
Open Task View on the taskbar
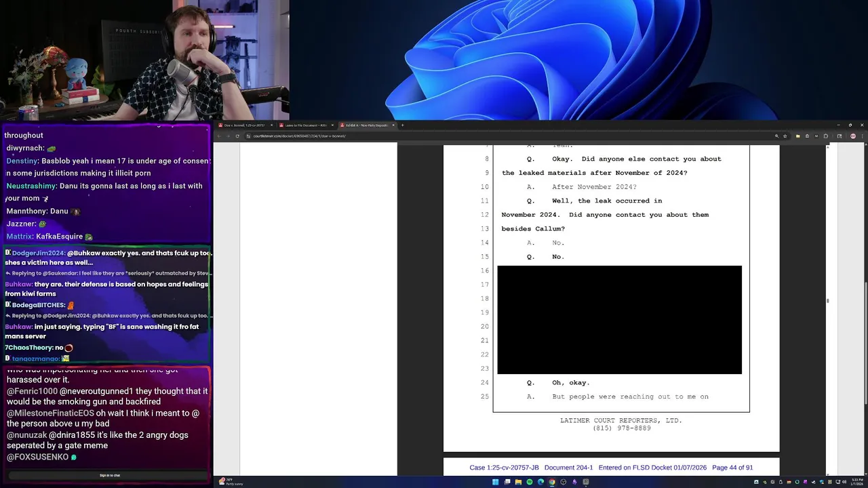507,482
